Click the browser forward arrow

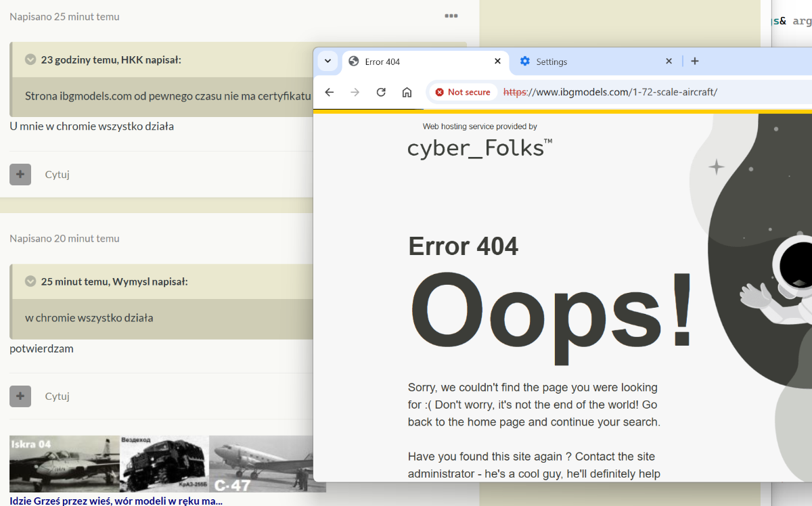(355, 92)
